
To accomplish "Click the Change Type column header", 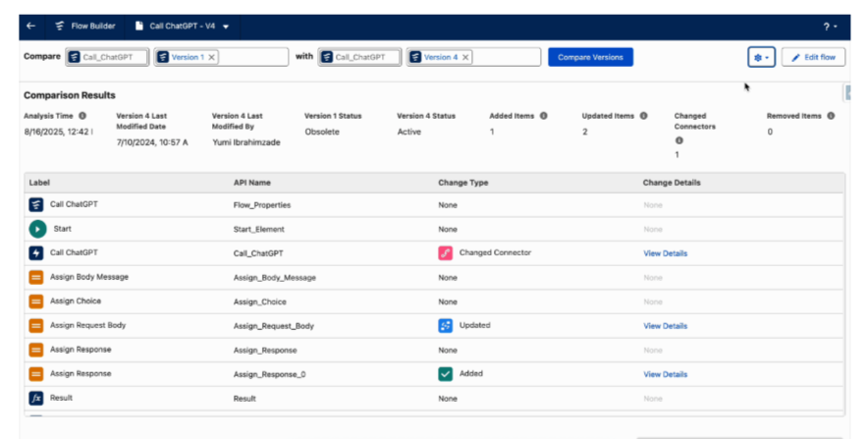I will click(463, 183).
